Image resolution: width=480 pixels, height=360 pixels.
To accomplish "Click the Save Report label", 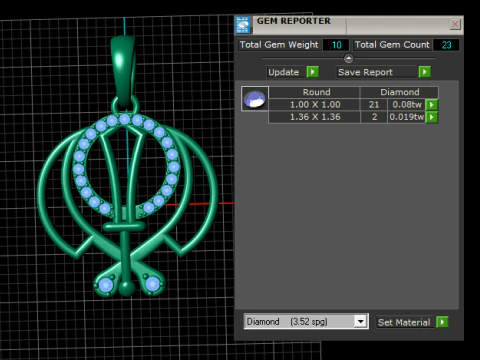I will click(365, 72).
